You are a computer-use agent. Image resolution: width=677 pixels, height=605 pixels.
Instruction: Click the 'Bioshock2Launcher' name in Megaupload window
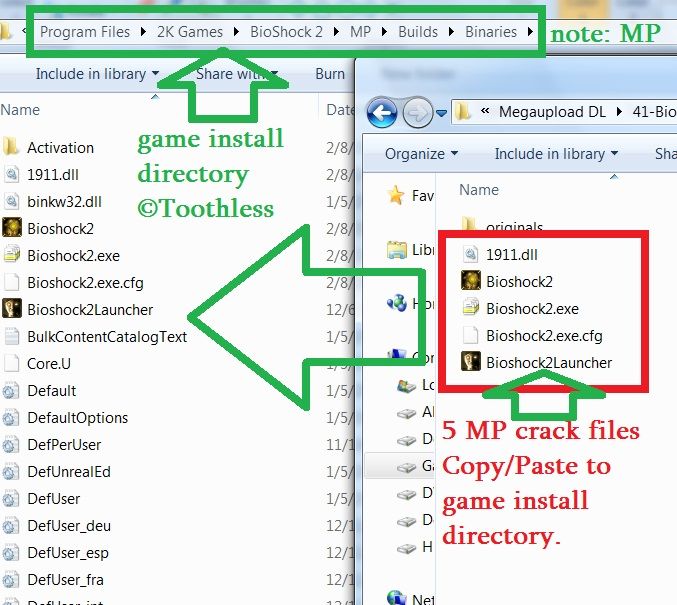point(549,363)
